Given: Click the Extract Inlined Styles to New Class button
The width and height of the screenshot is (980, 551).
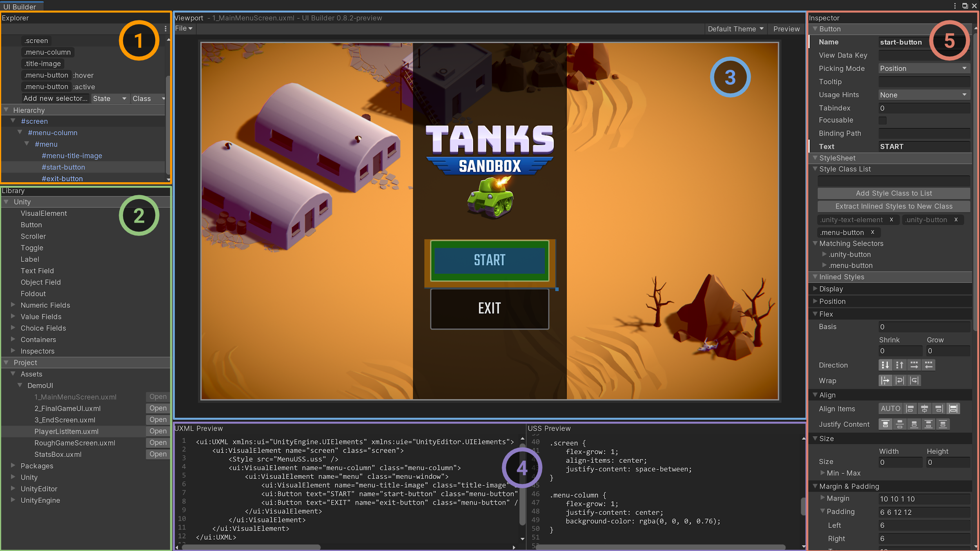Looking at the screenshot, I should pos(893,205).
